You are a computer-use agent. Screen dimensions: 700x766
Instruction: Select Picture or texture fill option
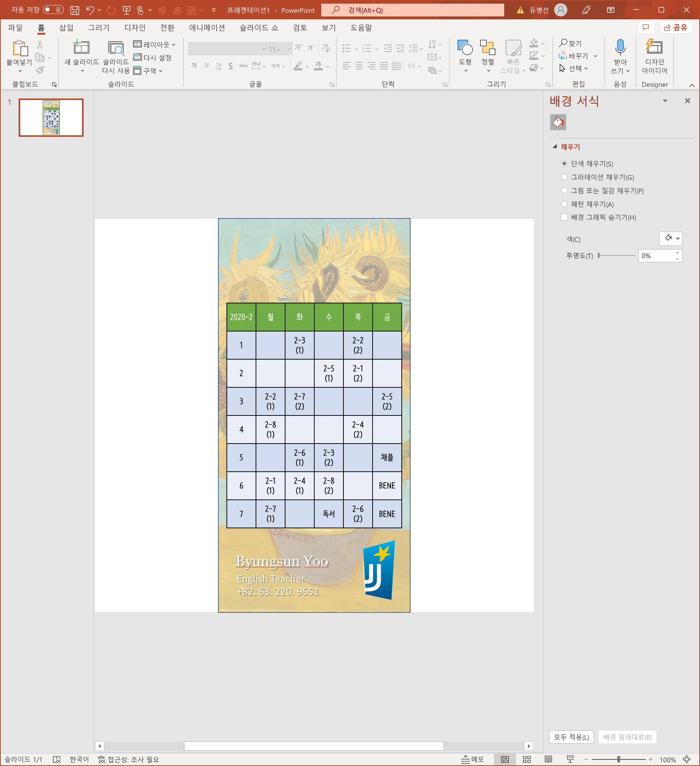[x=564, y=191]
